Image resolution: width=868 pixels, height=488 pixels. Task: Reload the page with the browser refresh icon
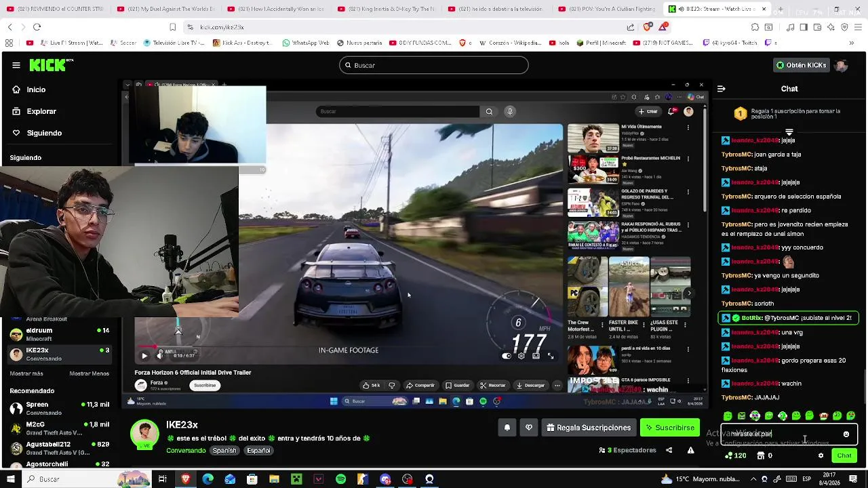[x=37, y=27]
